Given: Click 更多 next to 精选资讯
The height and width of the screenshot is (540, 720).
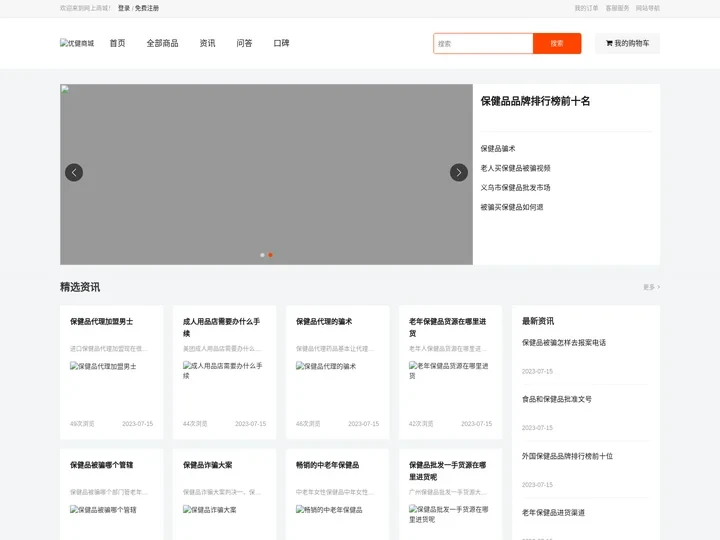Looking at the screenshot, I should (652, 287).
